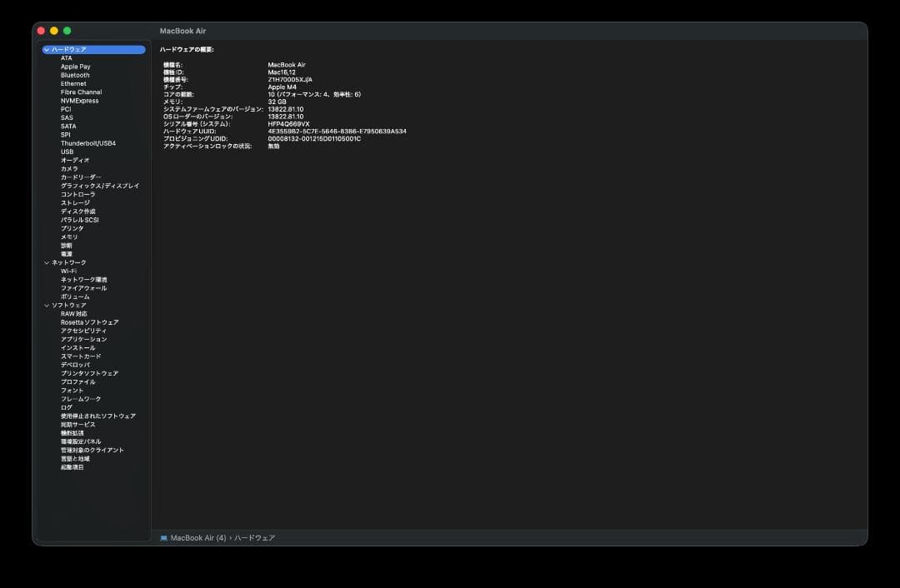Screen dimensions: 900x588
Task: Click the hardware UUID value text
Action: tap(337, 132)
